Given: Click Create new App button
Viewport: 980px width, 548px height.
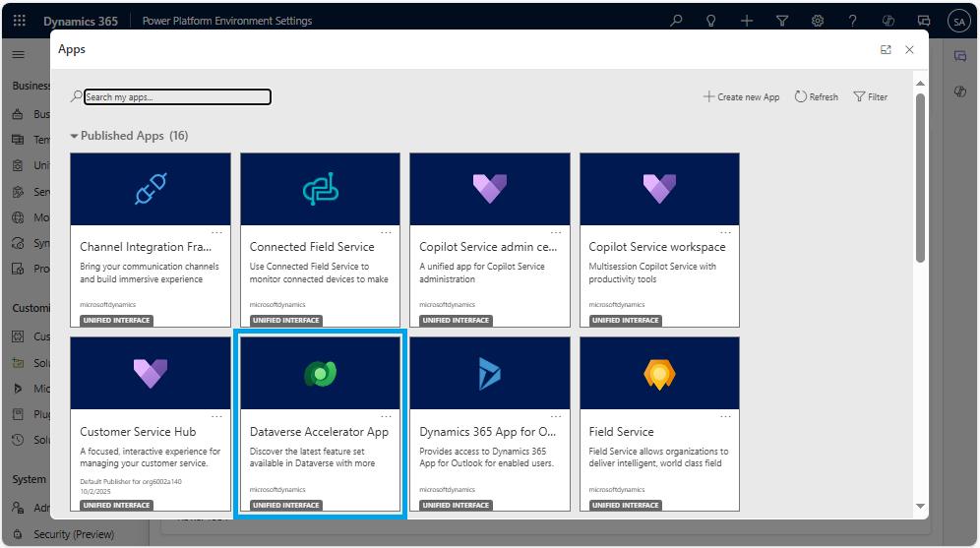Looking at the screenshot, I should [x=741, y=96].
